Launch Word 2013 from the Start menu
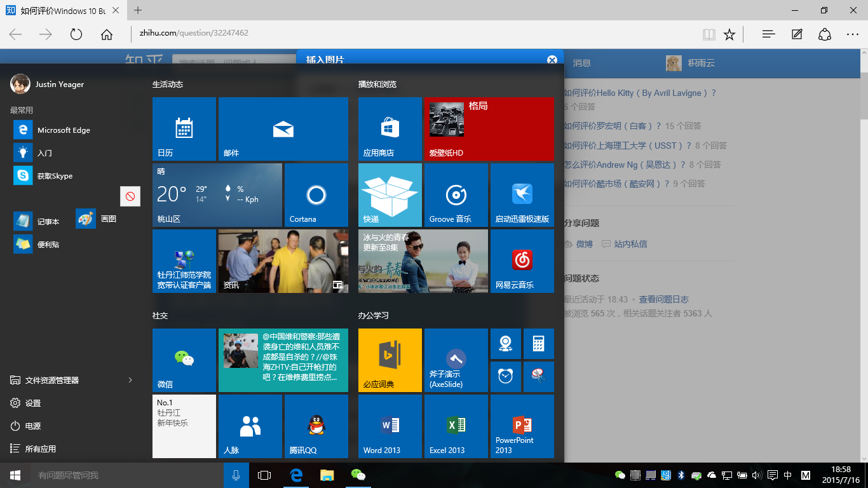The image size is (868, 488). (x=390, y=426)
